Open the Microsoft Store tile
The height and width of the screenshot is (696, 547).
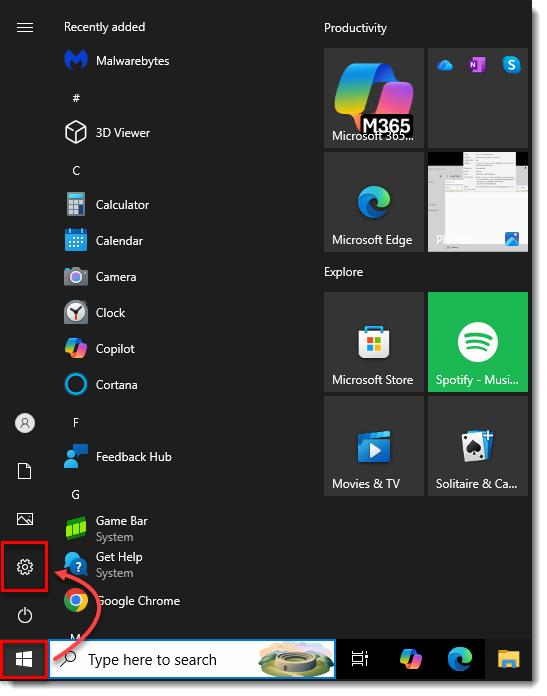[x=374, y=342]
